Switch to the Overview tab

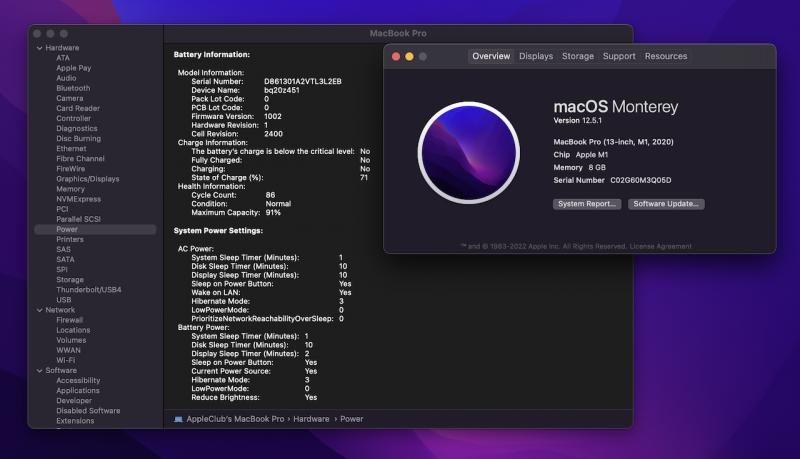click(x=491, y=56)
